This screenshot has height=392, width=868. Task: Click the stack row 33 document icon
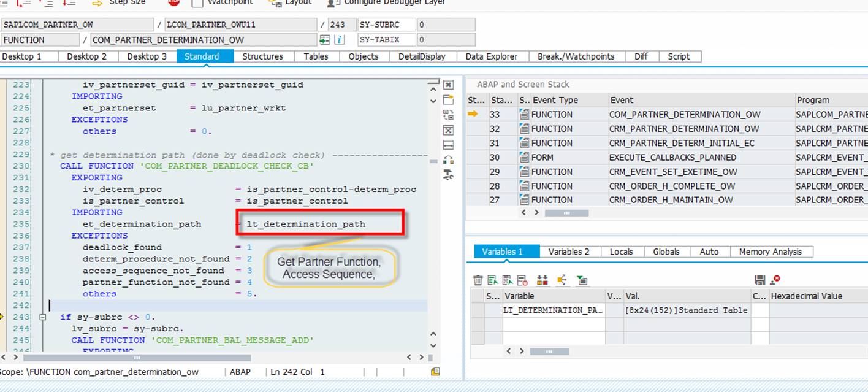tap(524, 114)
